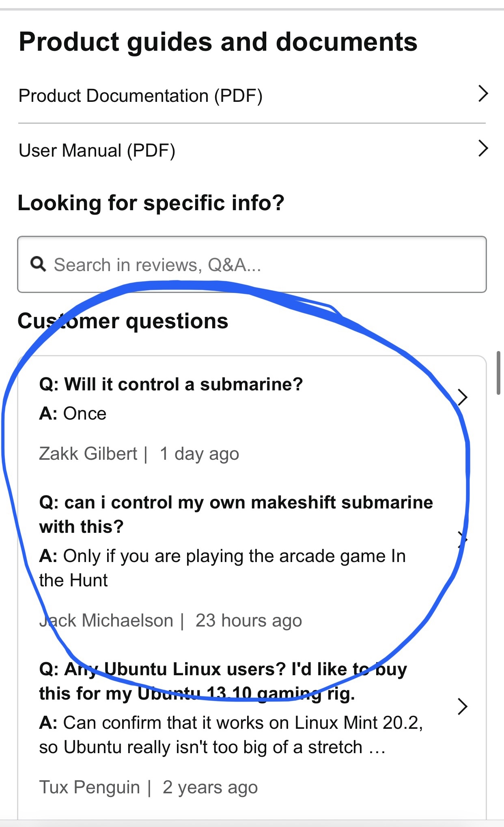The height and width of the screenshot is (827, 504).
Task: Tap the author name Jack Michaelson
Action: tap(106, 620)
